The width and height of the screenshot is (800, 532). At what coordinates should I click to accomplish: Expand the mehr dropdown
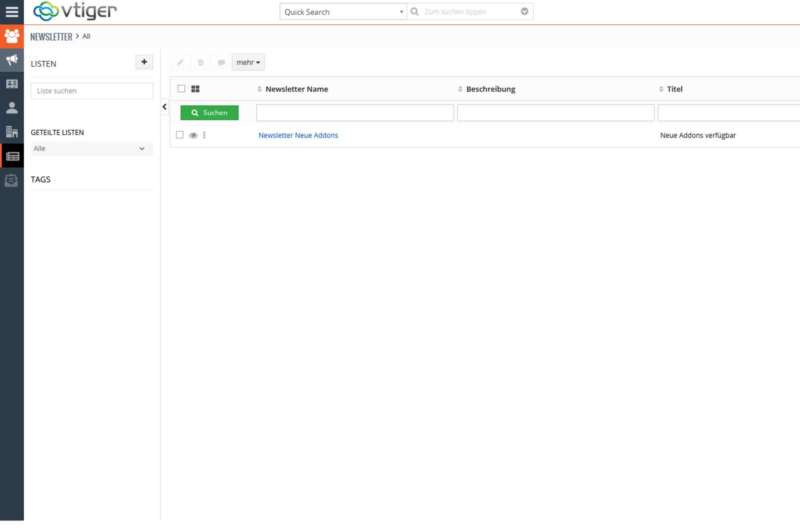248,62
